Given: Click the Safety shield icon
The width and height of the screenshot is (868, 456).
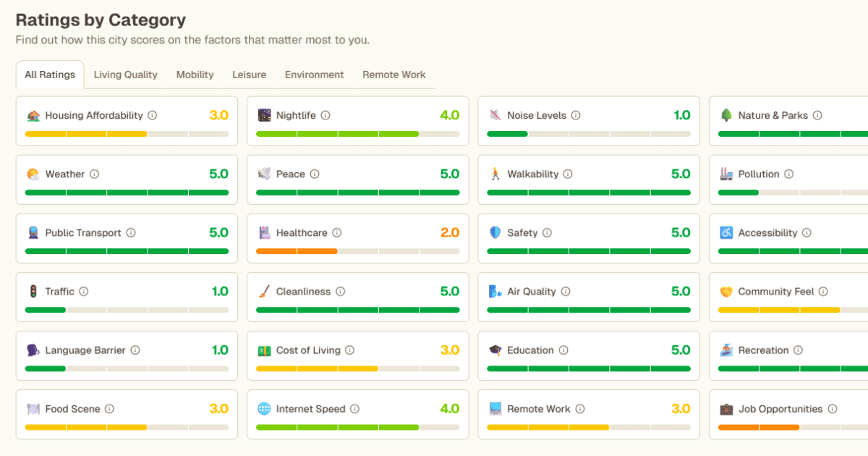Looking at the screenshot, I should 495,233.
